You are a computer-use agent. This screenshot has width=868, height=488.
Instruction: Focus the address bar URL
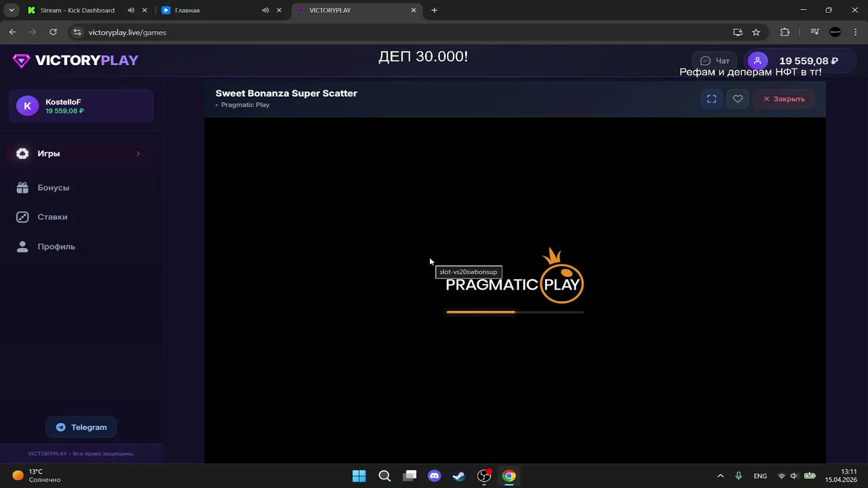click(127, 33)
